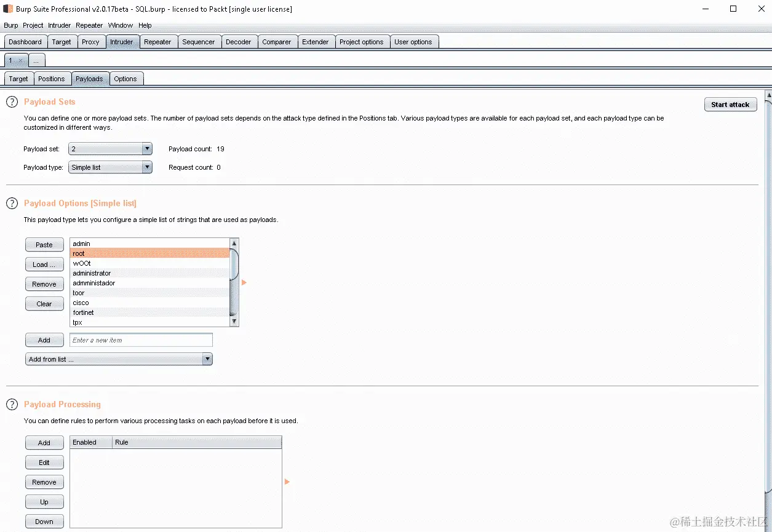Click the Burp Suite logo icon
This screenshot has height=532, width=772.
click(x=8, y=9)
